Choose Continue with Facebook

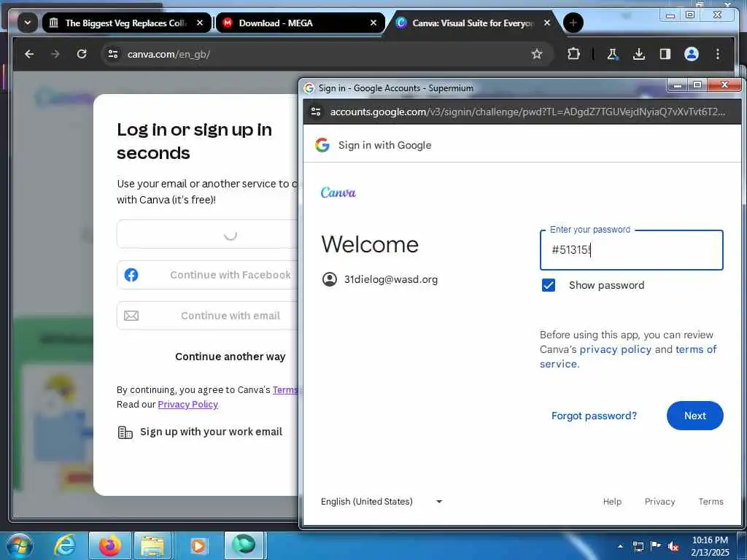click(208, 275)
